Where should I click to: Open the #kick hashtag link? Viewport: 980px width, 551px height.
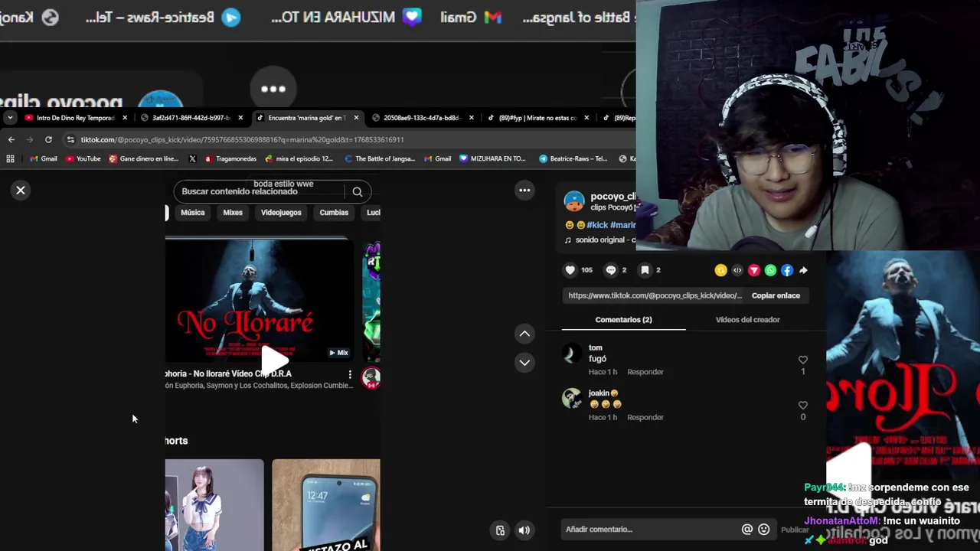click(597, 225)
